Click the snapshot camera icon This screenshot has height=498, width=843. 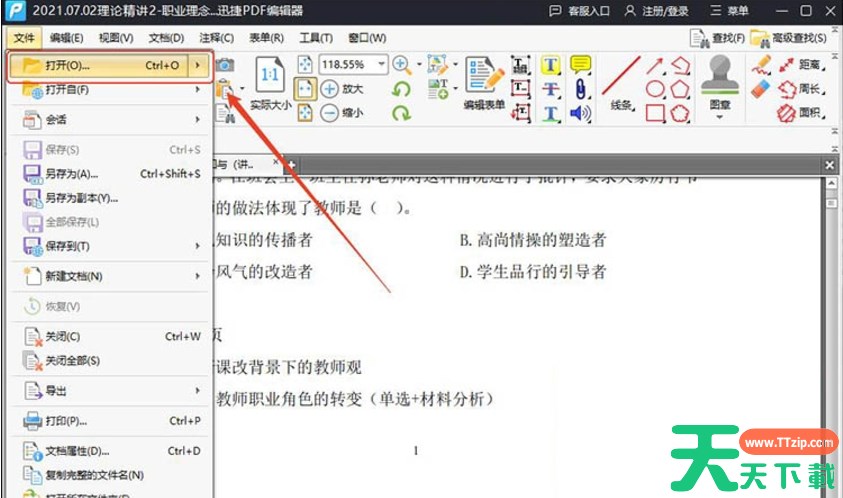coord(225,65)
